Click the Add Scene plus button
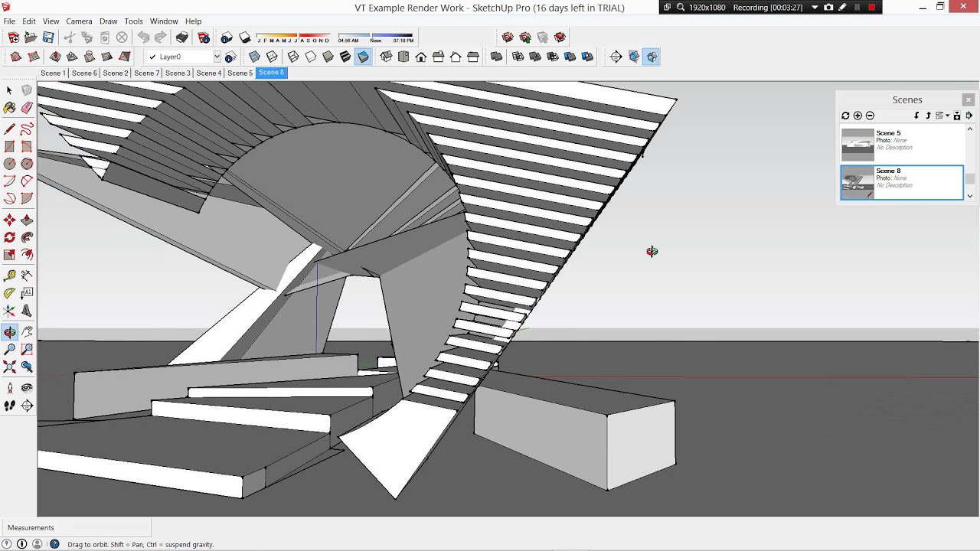The height and width of the screenshot is (551, 980). pos(857,116)
